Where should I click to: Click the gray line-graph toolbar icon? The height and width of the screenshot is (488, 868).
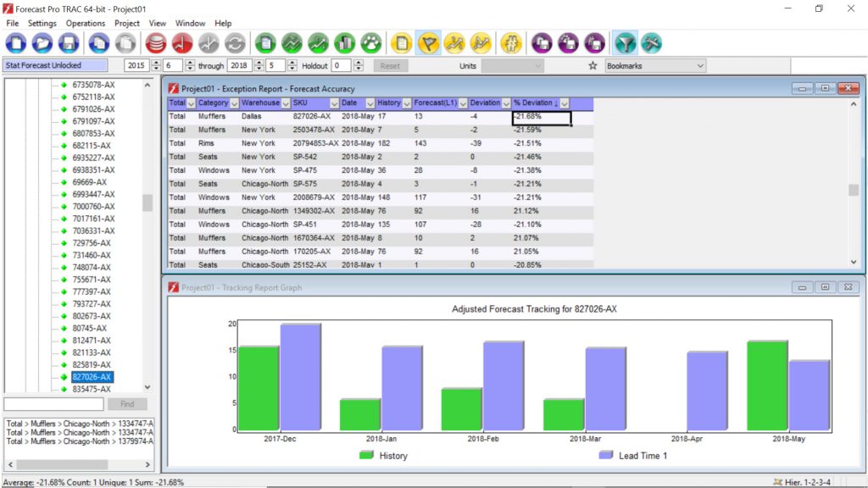209,43
